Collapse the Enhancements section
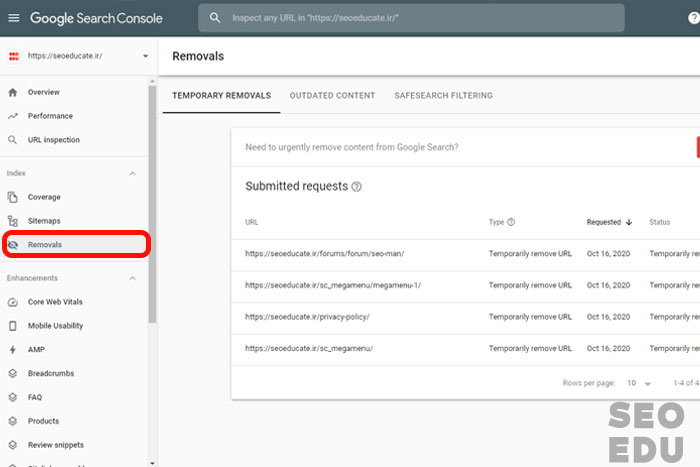 pyautogui.click(x=132, y=278)
